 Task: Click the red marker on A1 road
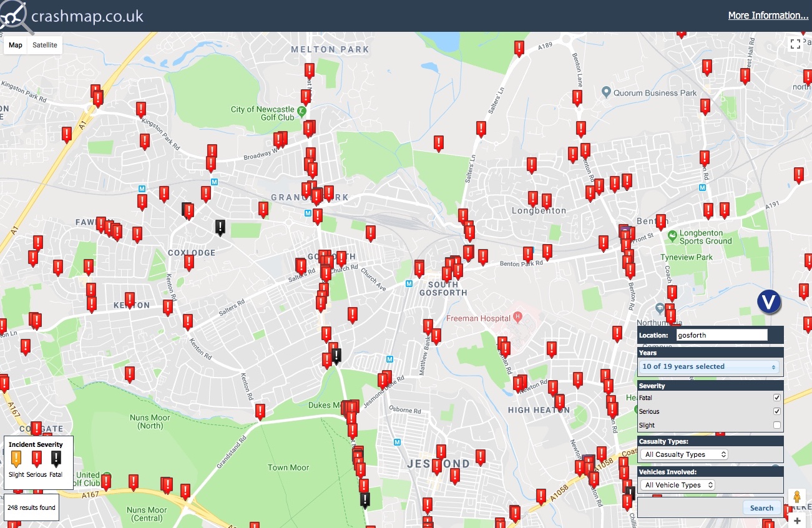[67, 134]
